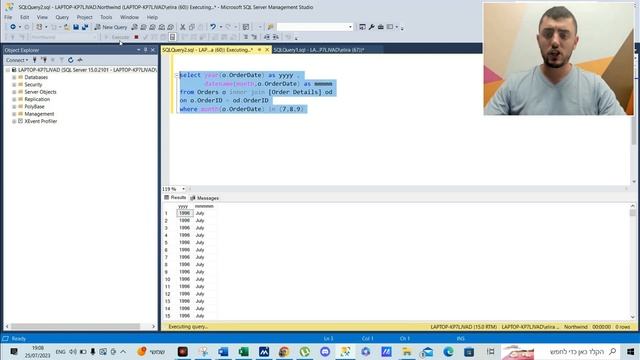This screenshot has width=640, height=360.
Task: Click Refresh icon in Object Explorer toolbar
Action: click(x=71, y=60)
